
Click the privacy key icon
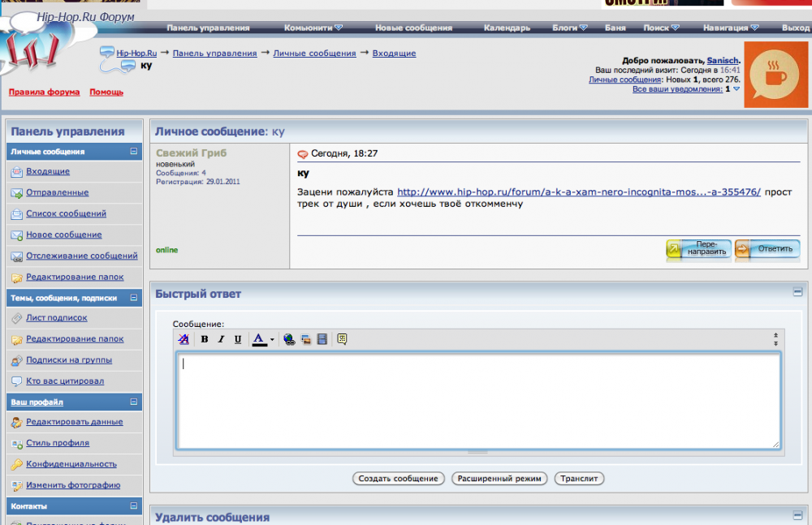coord(16,464)
